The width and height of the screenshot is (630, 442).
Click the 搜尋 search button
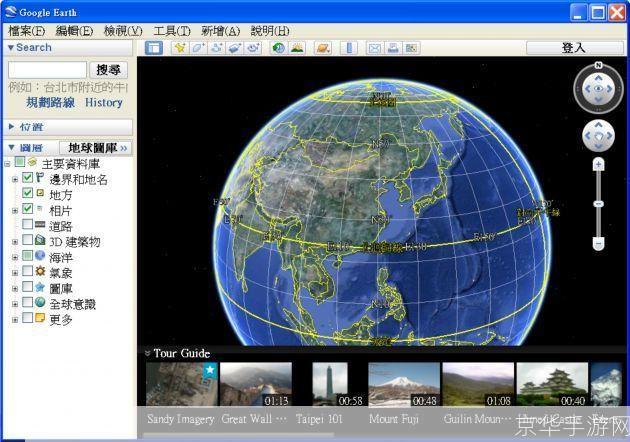[108, 70]
